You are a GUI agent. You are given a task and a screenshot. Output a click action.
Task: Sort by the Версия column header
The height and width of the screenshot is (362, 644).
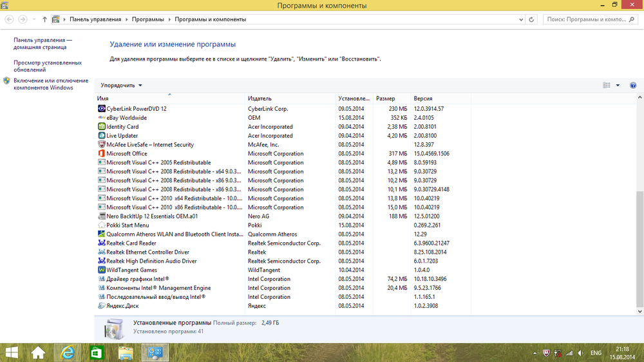click(440, 98)
